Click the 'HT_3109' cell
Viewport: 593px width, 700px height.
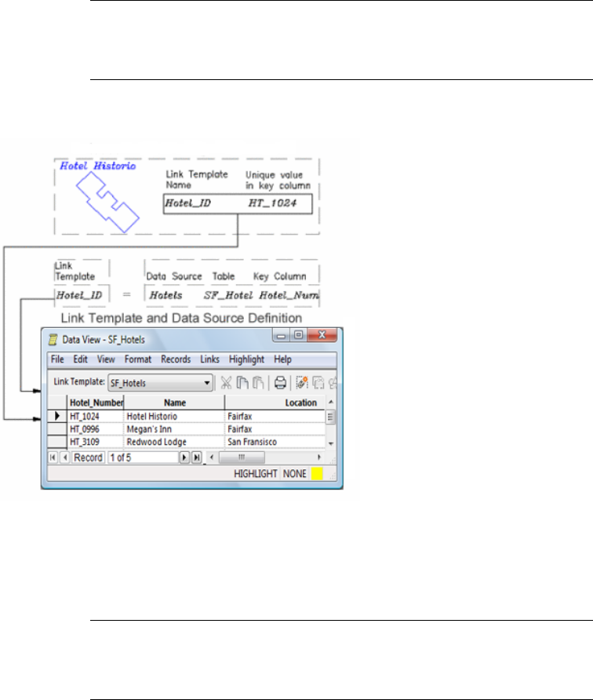point(95,442)
